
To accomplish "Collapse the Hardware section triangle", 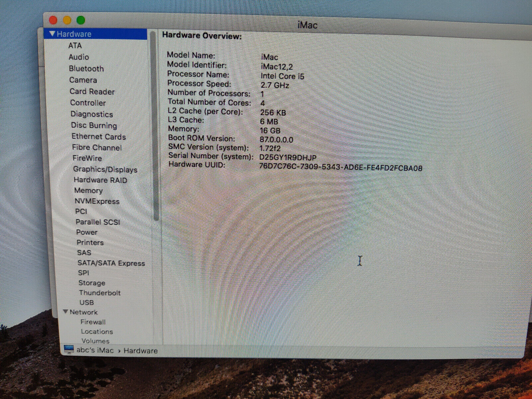I will pyautogui.click(x=52, y=34).
